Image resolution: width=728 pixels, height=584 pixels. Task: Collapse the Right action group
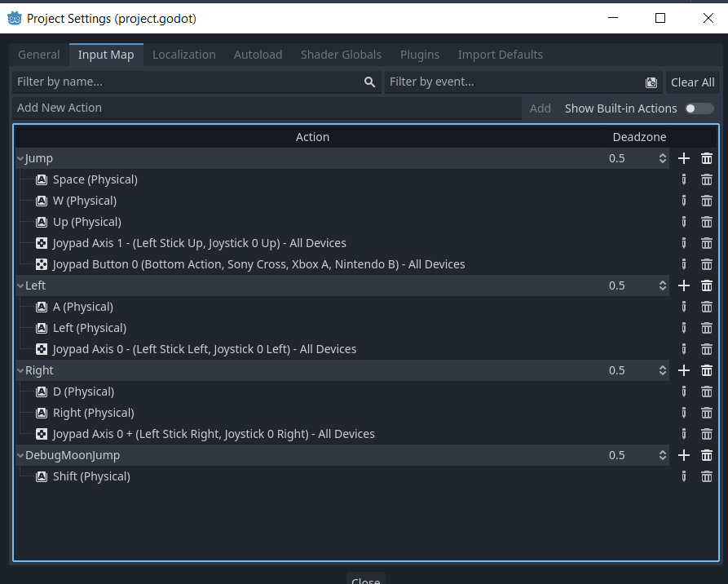[20, 370]
